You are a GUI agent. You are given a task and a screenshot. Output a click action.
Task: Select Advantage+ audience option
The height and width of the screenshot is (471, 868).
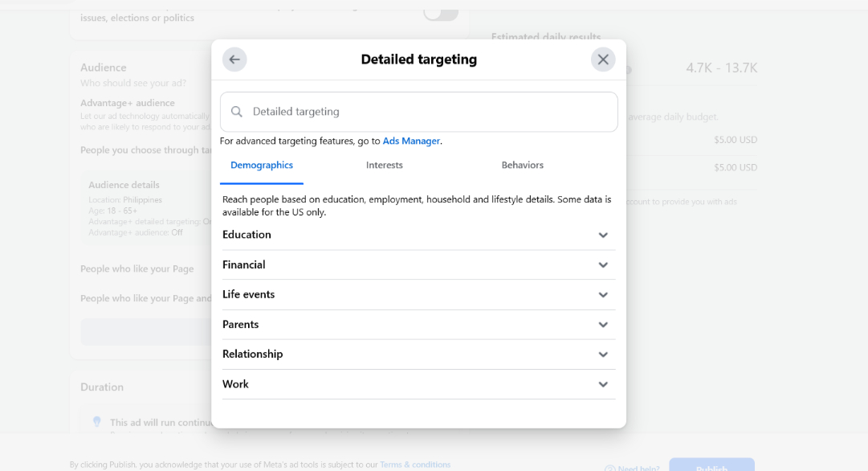pyautogui.click(x=128, y=103)
